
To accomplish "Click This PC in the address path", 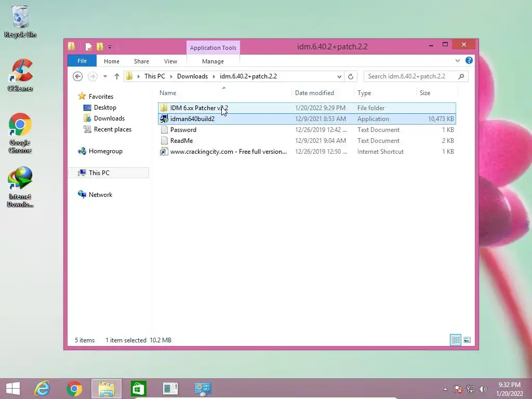I will pyautogui.click(x=155, y=76).
